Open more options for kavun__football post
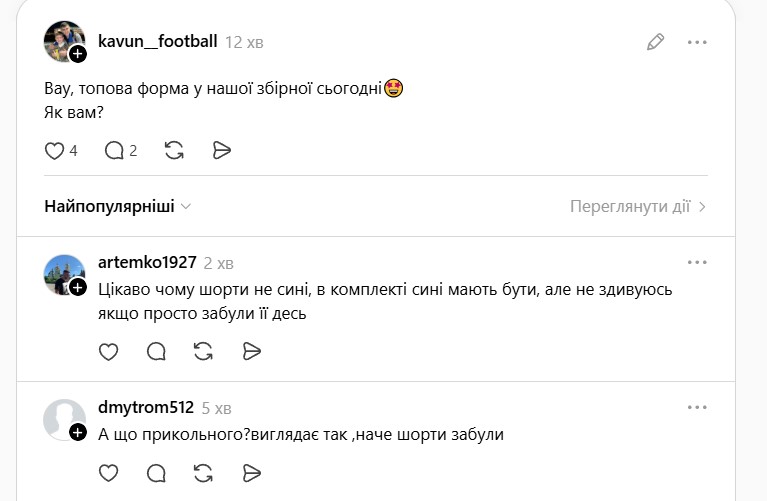This screenshot has width=767, height=501. pos(697,42)
